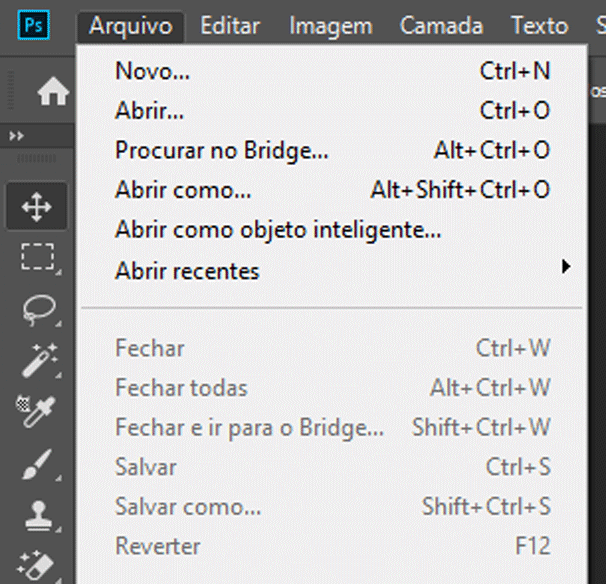Select the Rectangular Marquee tool
The height and width of the screenshot is (584, 606).
point(37,258)
